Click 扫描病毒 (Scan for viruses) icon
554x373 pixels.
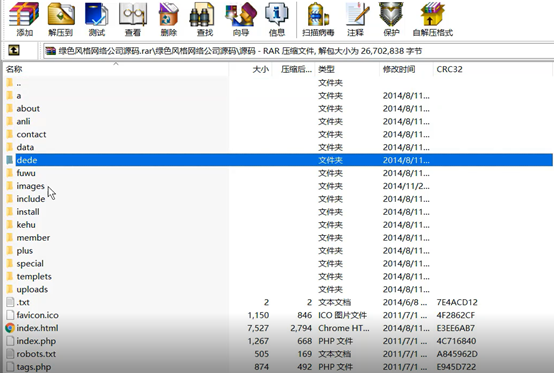(x=318, y=19)
